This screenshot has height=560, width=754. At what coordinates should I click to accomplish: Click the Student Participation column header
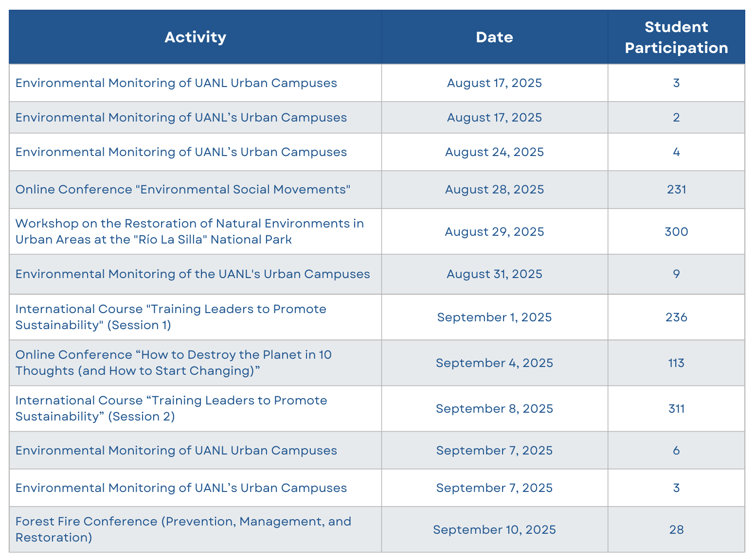tap(676, 37)
